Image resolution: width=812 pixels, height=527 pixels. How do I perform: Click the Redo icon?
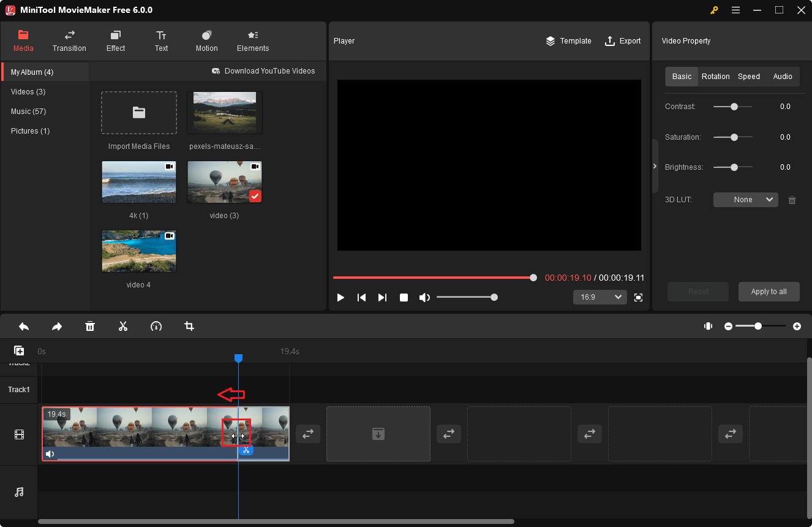pyautogui.click(x=57, y=326)
